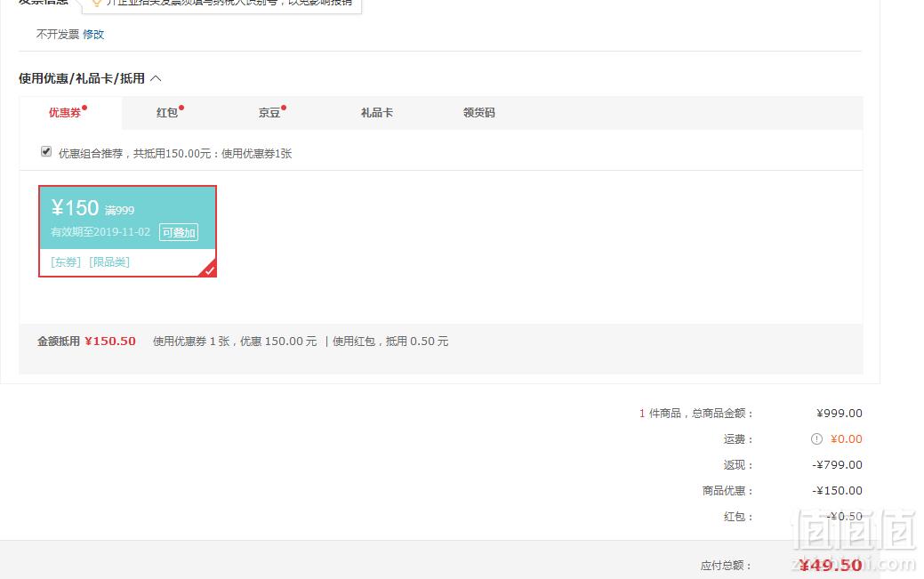Click the [东券] [限品类] label

click(x=90, y=261)
